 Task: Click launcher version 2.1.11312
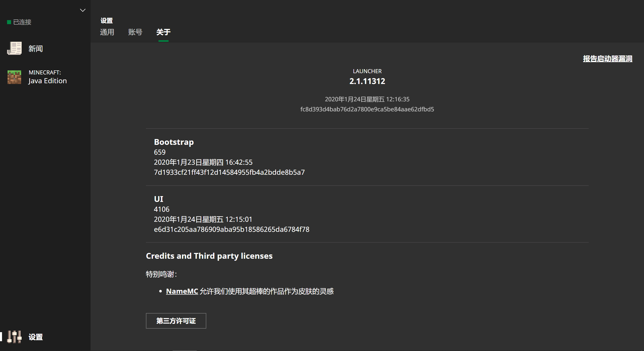point(367,81)
